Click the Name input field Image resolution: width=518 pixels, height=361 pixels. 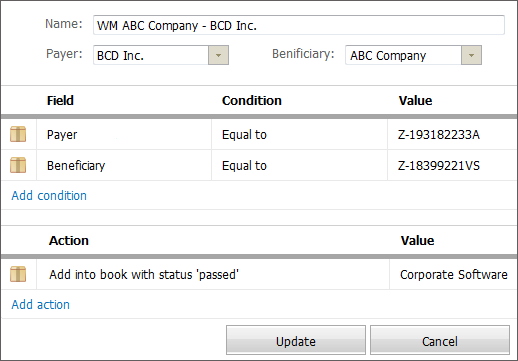pos(299,25)
